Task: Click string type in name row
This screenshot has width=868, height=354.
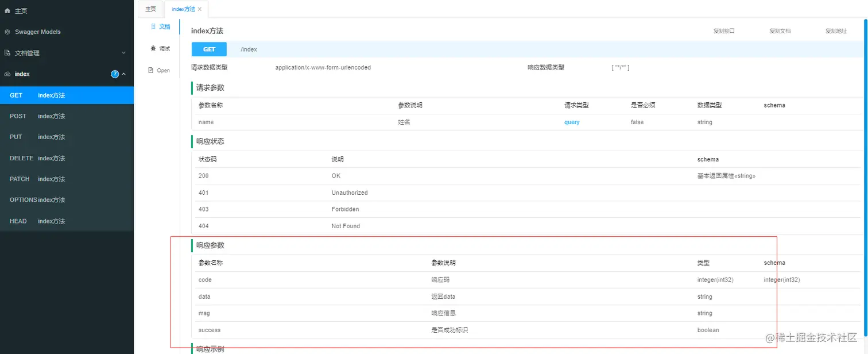Action: point(704,122)
